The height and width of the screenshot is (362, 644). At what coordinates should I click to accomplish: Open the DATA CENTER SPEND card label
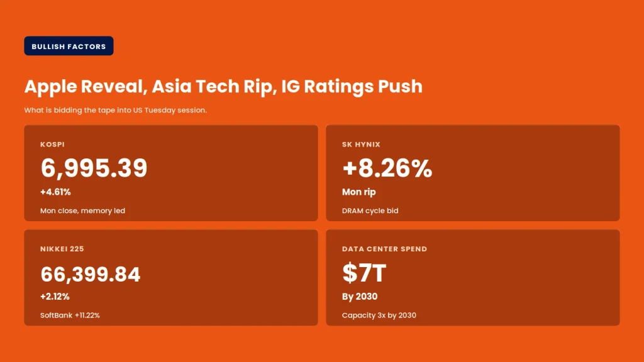384,249
